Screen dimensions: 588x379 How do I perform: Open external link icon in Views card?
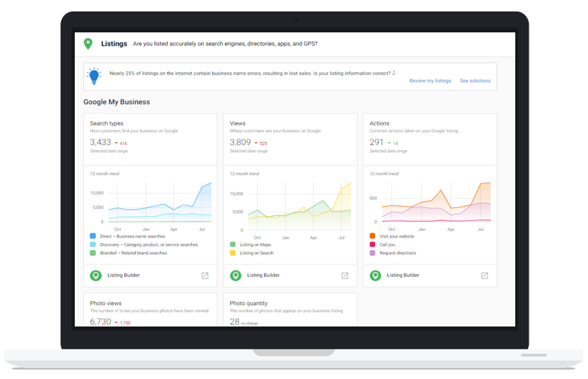[345, 275]
